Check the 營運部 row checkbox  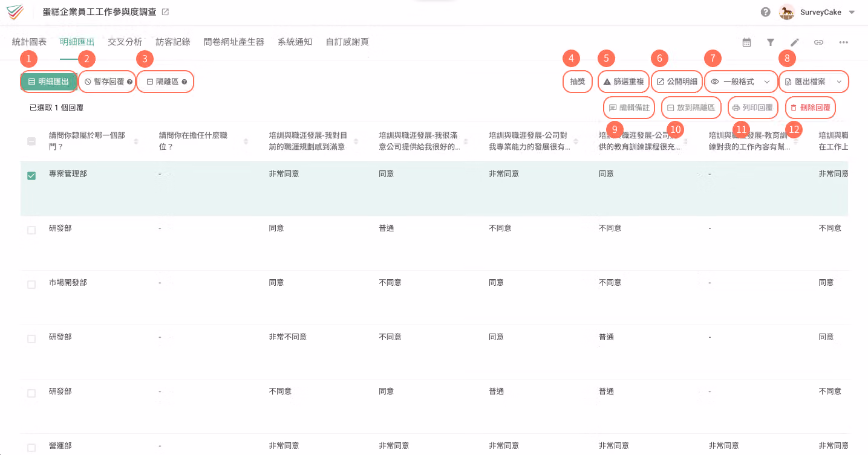point(31,448)
